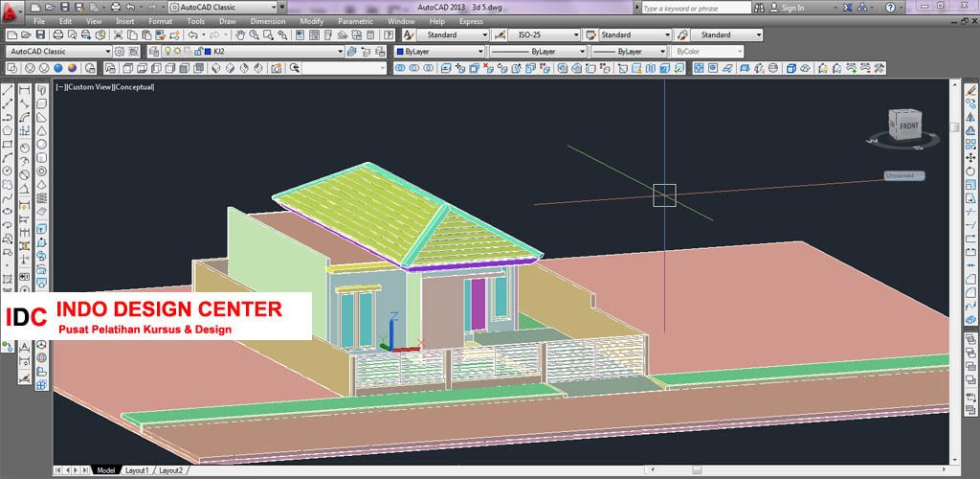980x479 pixels.
Task: Open the Draw menu
Action: pyautogui.click(x=228, y=21)
